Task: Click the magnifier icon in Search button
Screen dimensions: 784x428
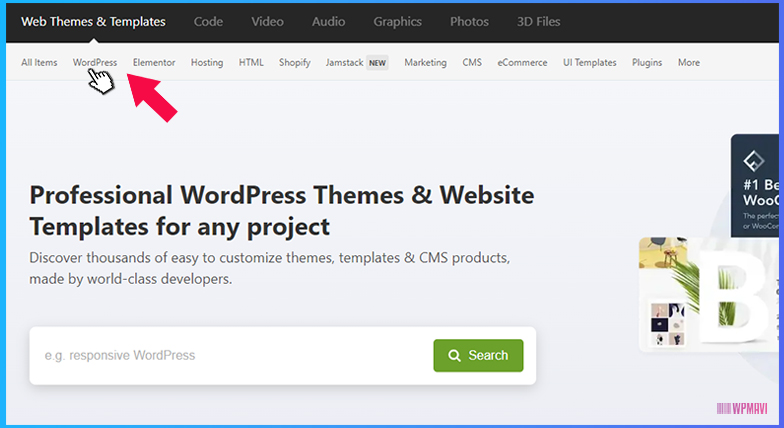Action: pos(454,356)
